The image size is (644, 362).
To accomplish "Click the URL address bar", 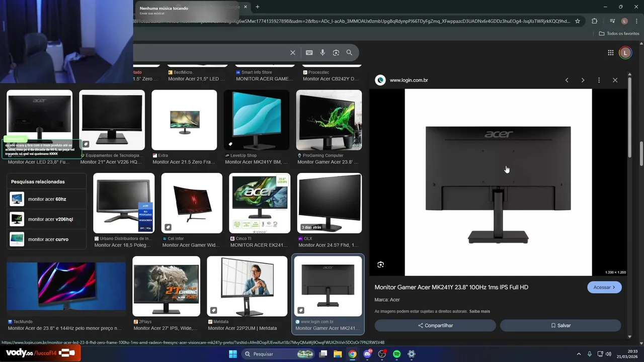I will tap(352, 21).
